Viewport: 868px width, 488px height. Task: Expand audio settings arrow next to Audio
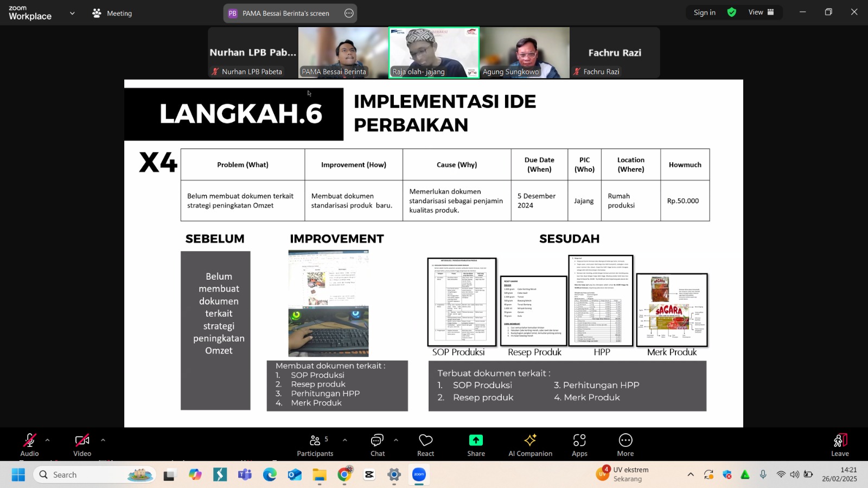point(47,440)
